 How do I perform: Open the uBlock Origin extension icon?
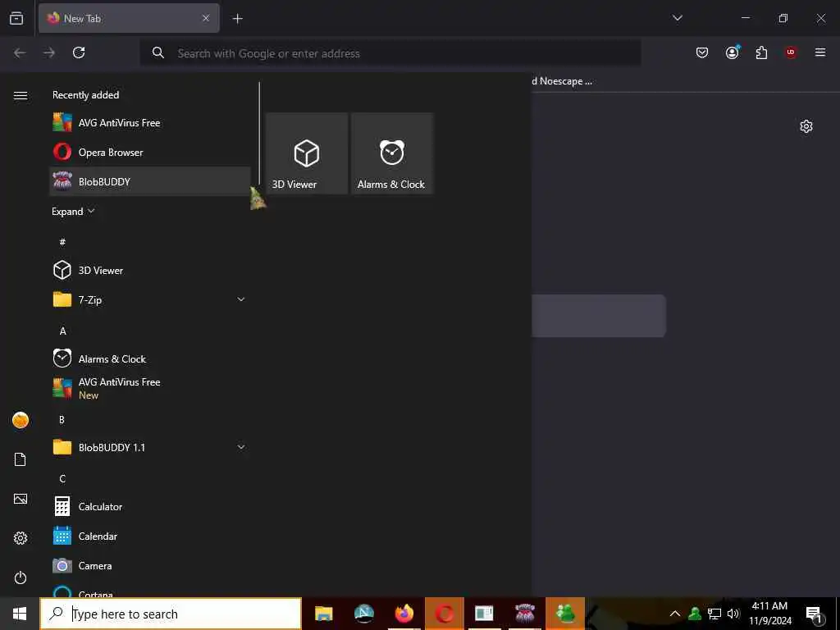point(791,52)
